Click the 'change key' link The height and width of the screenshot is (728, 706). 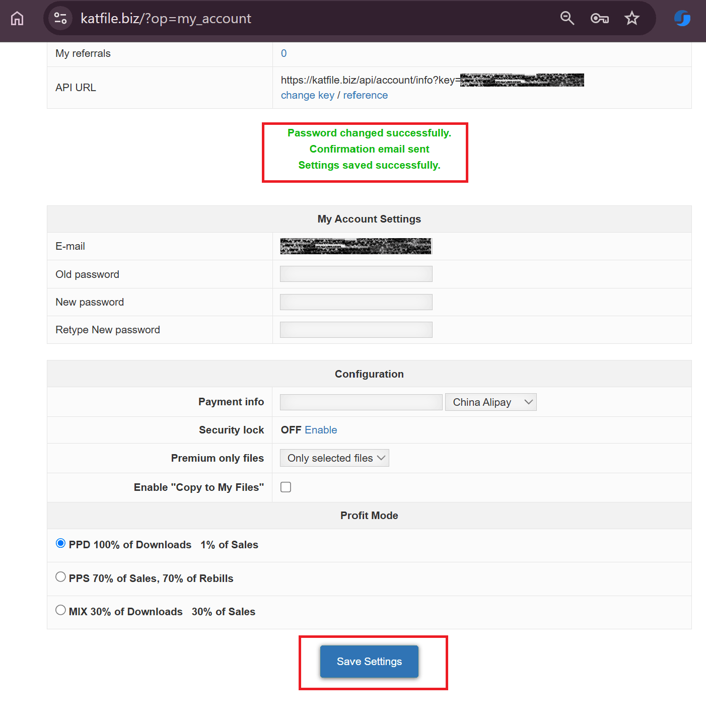point(308,95)
